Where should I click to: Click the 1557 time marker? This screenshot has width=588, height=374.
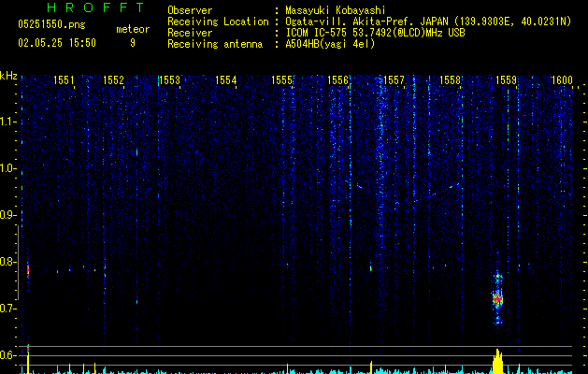coord(394,80)
